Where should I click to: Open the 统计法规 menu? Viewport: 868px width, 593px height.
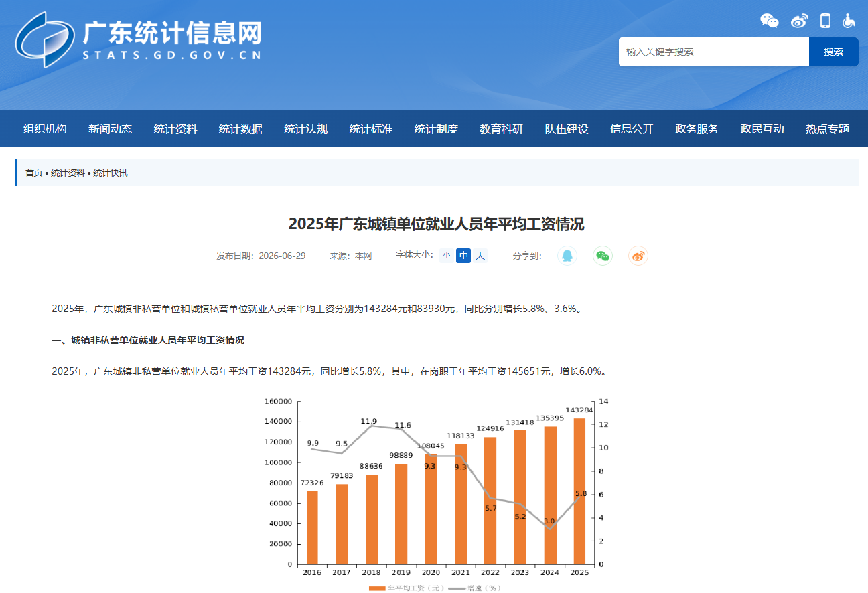306,129
